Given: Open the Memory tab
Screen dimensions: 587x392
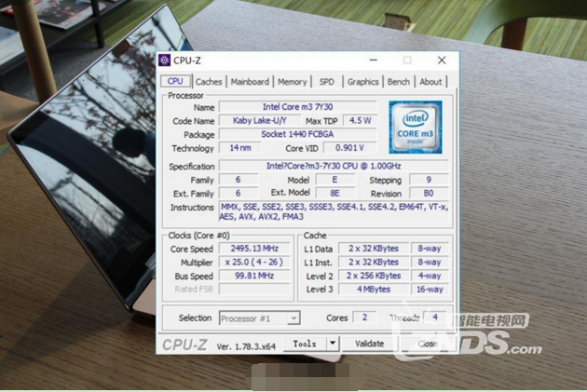Looking at the screenshot, I should [292, 82].
